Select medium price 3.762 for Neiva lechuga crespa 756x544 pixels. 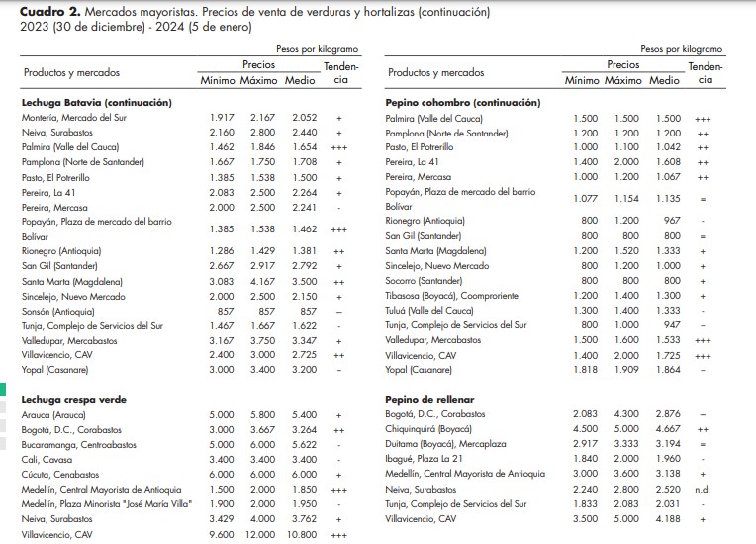[x=305, y=519]
